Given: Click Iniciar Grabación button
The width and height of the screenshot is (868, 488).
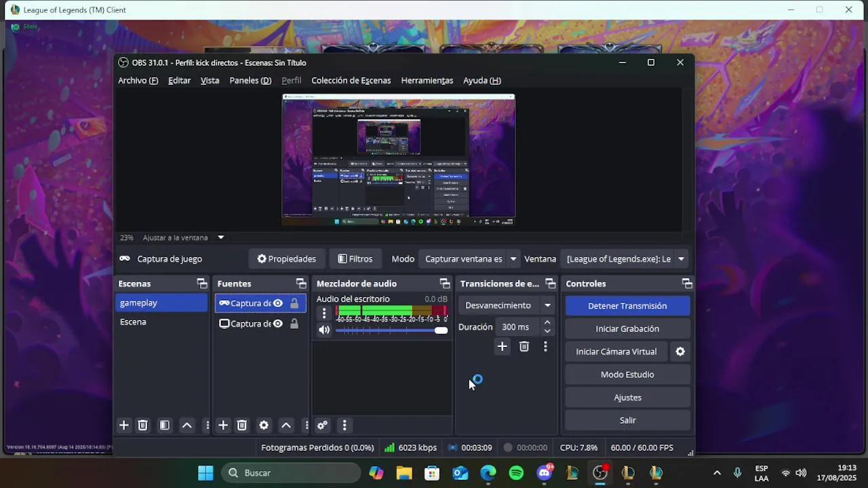Looking at the screenshot, I should [x=627, y=329].
